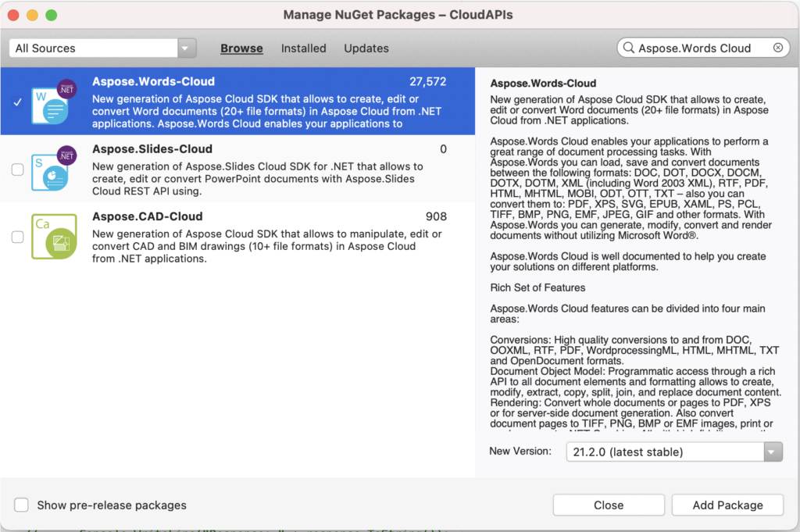The image size is (800, 532).
Task: Click the Aspose.Words-Cloud package icon
Action: [x=53, y=102]
